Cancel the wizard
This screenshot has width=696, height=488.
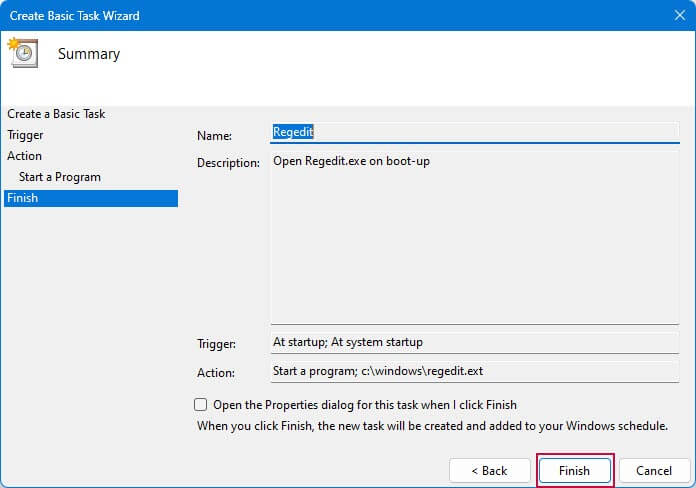click(x=654, y=470)
